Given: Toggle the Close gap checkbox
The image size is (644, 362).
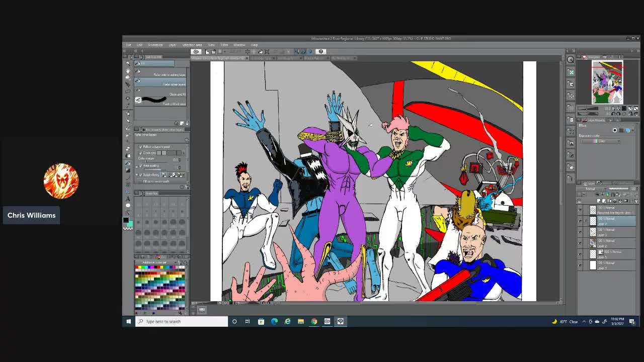Looking at the screenshot, I should [x=140, y=153].
